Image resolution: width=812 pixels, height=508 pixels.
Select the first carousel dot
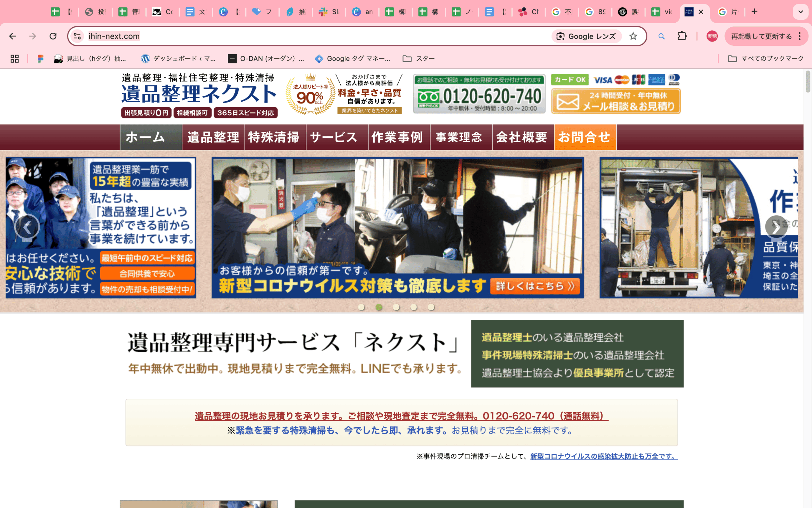(x=361, y=307)
